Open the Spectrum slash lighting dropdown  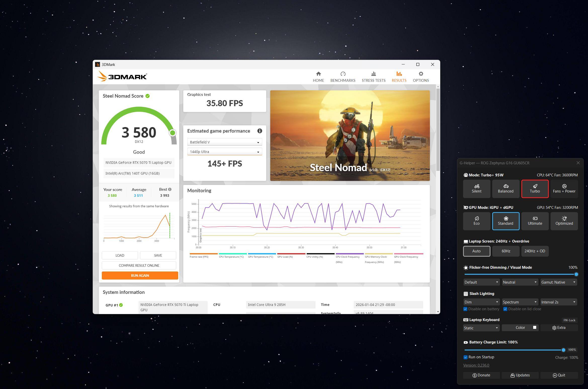pyautogui.click(x=520, y=302)
